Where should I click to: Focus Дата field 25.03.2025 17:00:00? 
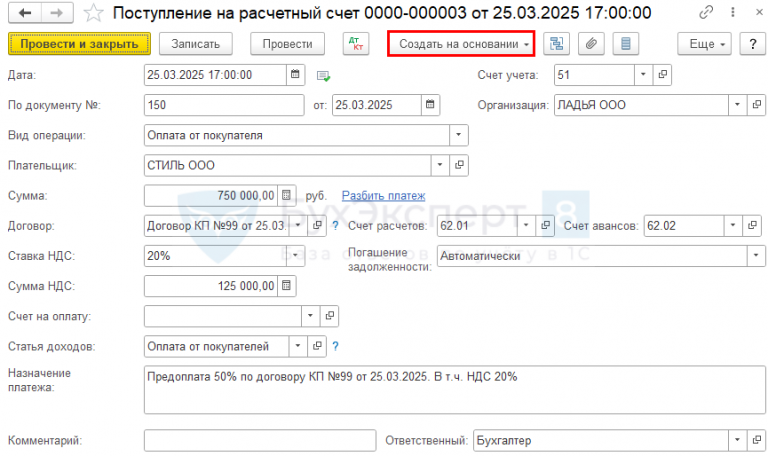point(216,75)
